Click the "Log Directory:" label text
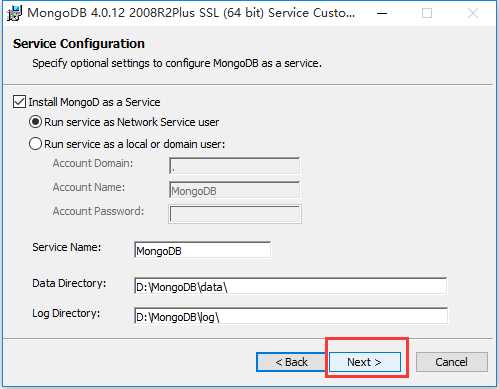 pos(66,313)
